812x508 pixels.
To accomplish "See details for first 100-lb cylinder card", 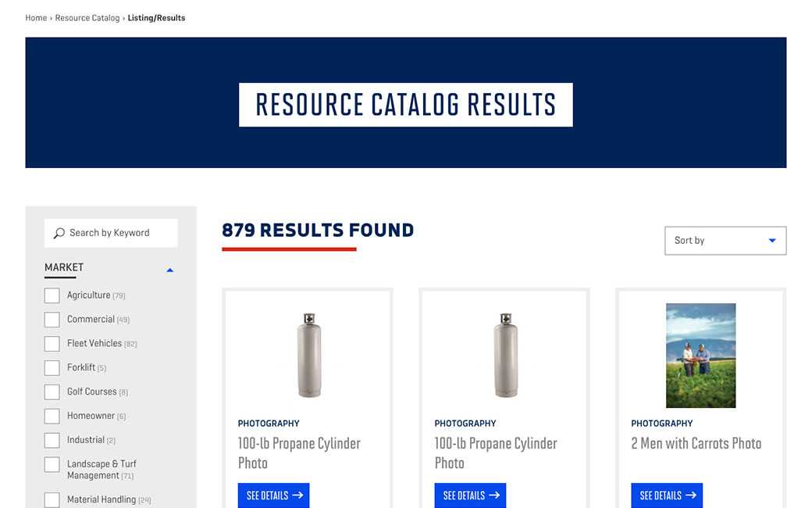I will tap(273, 495).
